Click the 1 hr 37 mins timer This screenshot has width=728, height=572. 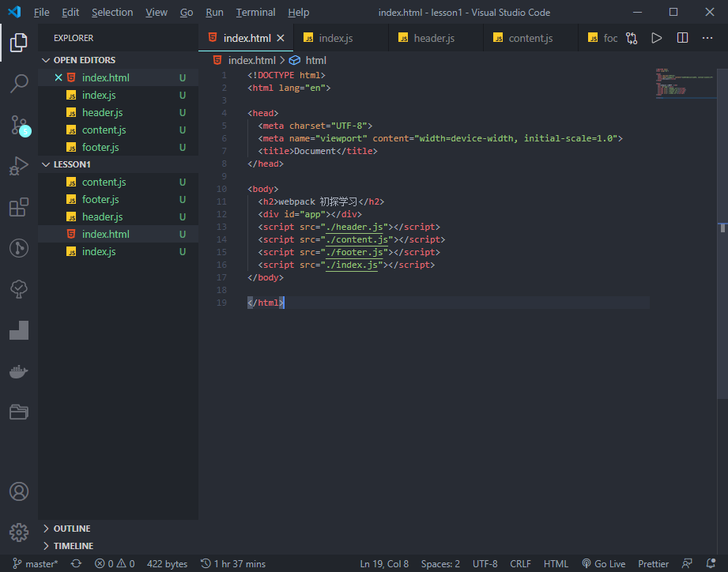[233, 563]
